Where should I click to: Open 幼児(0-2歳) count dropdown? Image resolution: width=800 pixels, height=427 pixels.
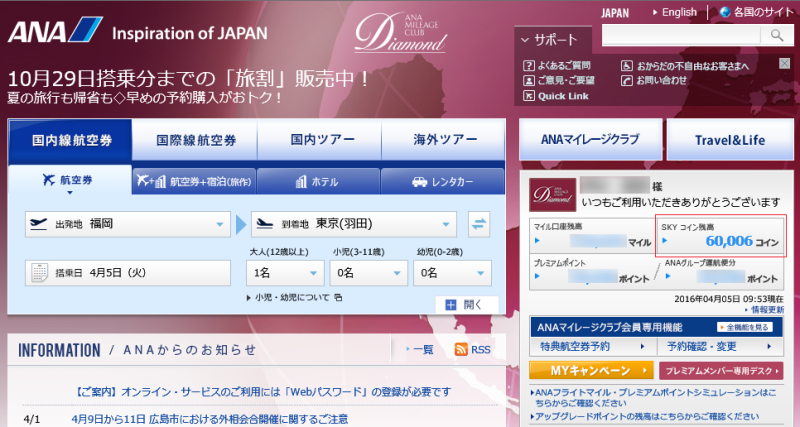[x=453, y=273]
